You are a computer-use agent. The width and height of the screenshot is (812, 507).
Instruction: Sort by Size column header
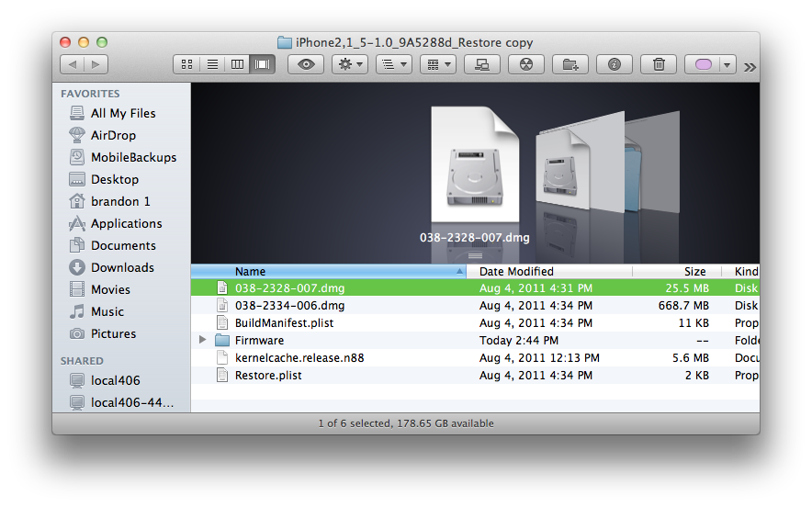click(676, 271)
